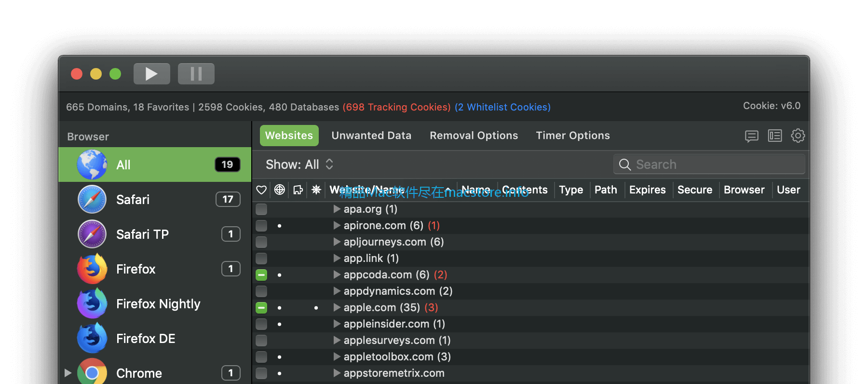This screenshot has height=384, width=868.
Task: Sort by the third column header icon
Action: click(x=298, y=190)
